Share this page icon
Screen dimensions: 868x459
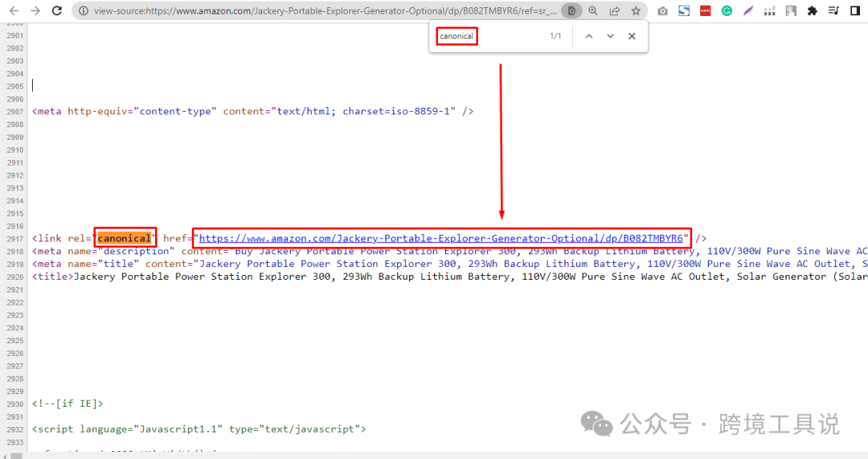pyautogui.click(x=615, y=10)
